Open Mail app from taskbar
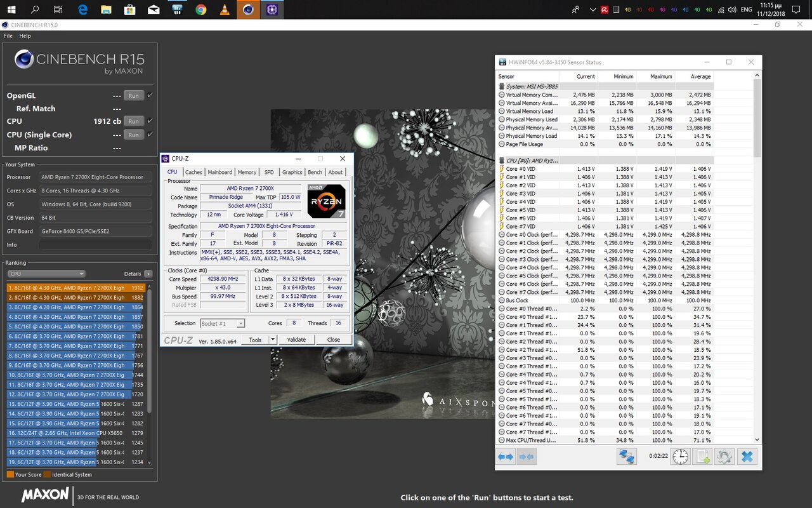The width and height of the screenshot is (812, 508). click(154, 10)
